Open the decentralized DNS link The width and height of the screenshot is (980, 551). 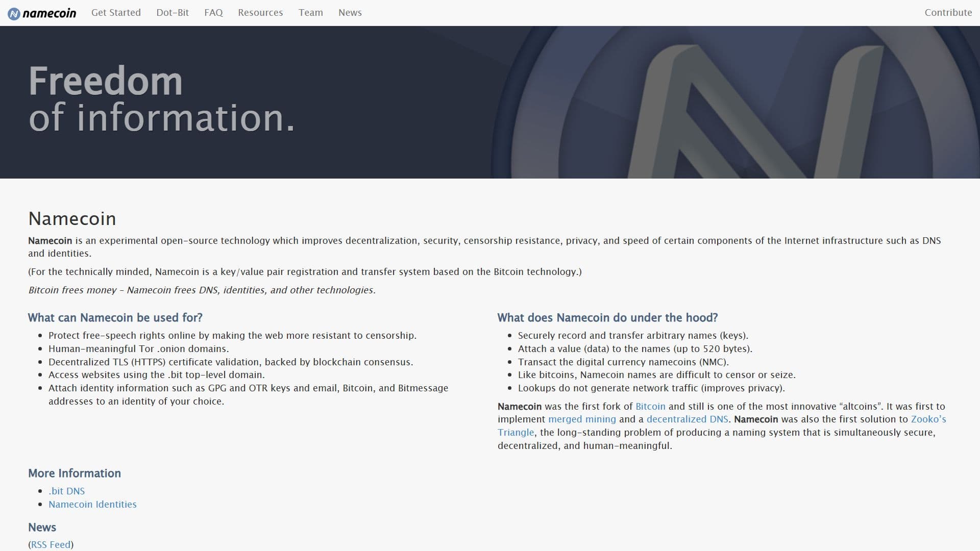[x=687, y=419]
